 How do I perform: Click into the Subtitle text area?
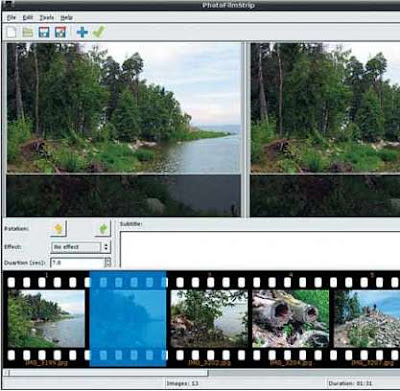point(260,249)
